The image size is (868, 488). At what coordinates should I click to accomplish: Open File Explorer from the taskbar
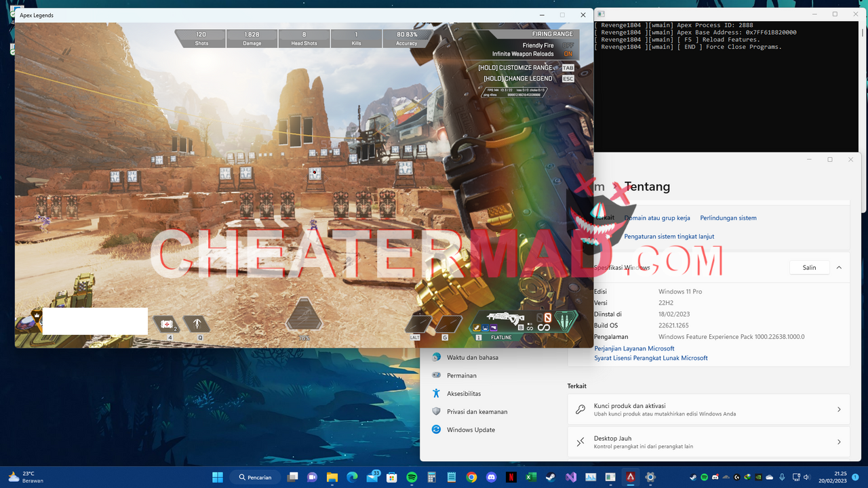coord(332,477)
